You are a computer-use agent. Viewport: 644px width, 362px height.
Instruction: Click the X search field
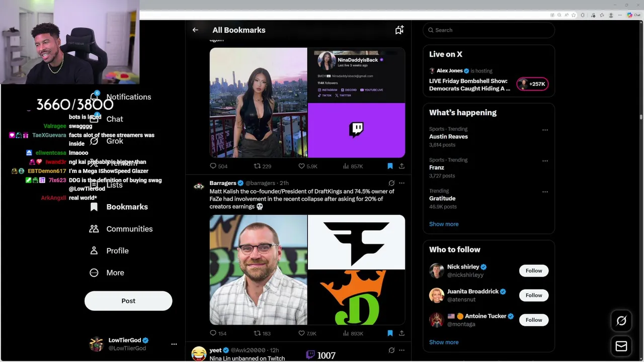click(489, 30)
